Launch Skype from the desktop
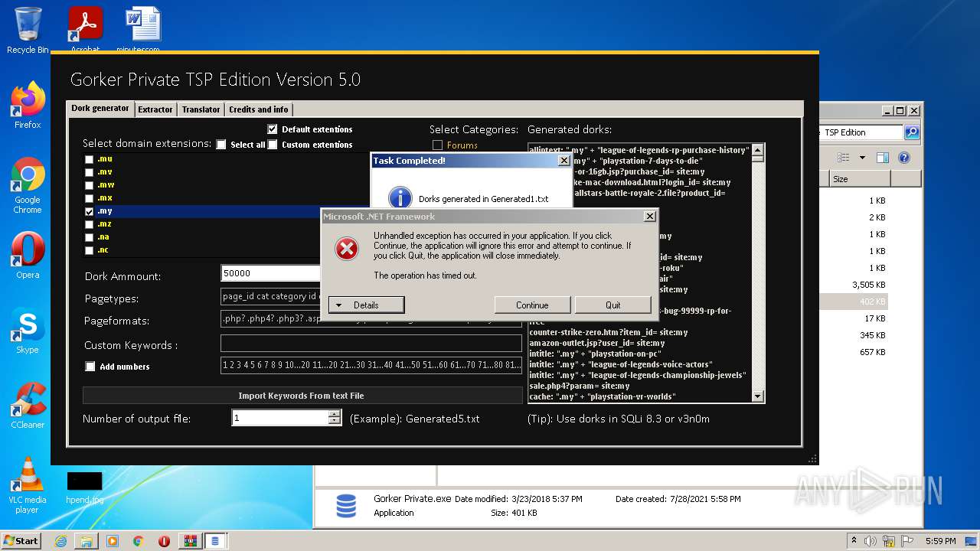Image resolution: width=980 pixels, height=551 pixels. (28, 330)
